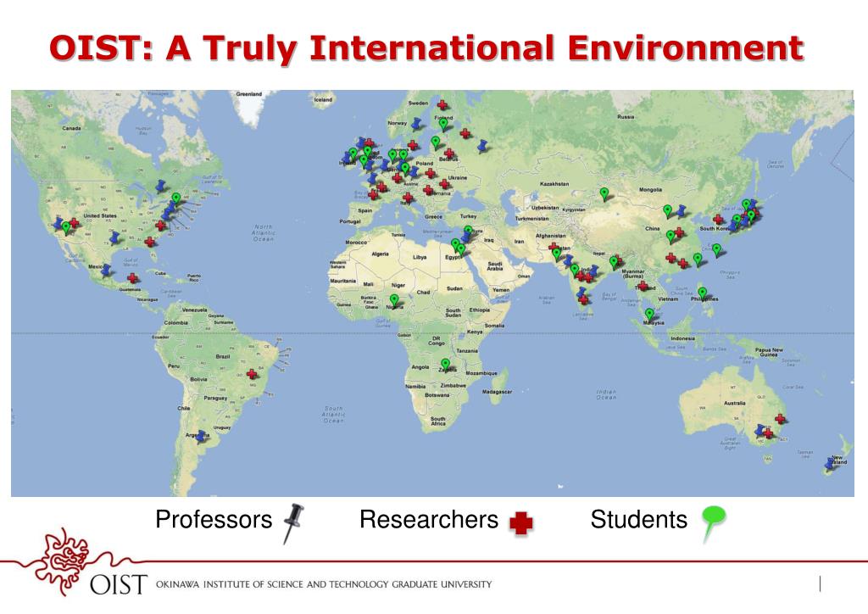Click the 'Papua New Guinea' map label

click(x=770, y=352)
